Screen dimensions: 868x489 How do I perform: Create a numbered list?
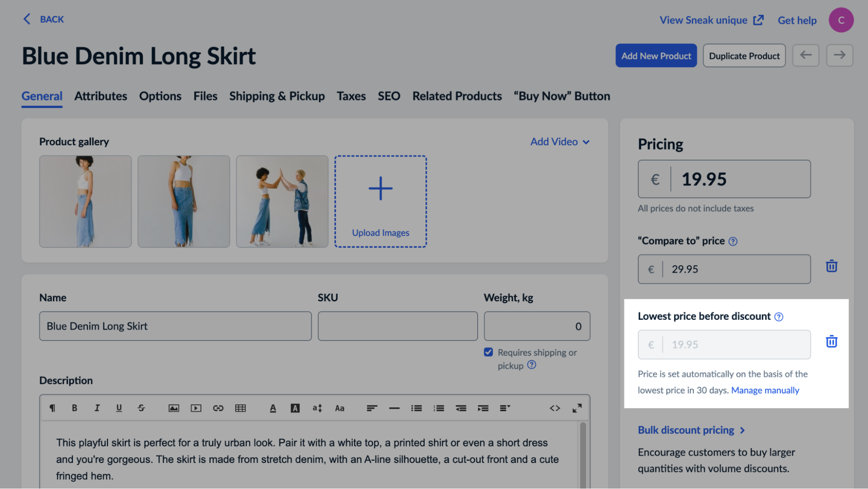(439, 408)
